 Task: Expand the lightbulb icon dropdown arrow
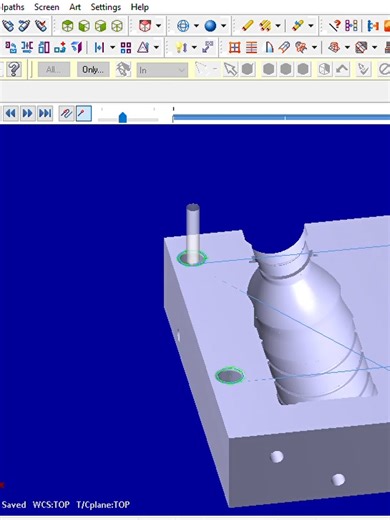(x=194, y=48)
